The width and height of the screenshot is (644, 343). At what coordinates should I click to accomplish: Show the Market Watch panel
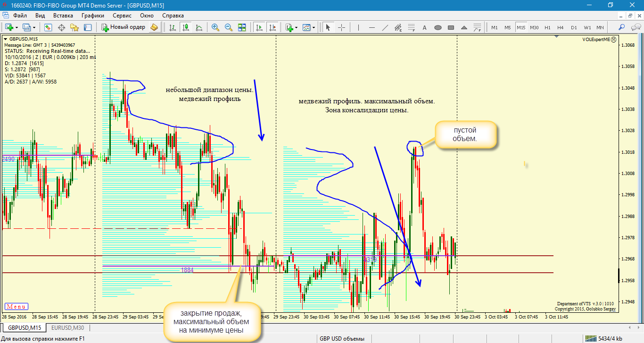[x=48, y=27]
